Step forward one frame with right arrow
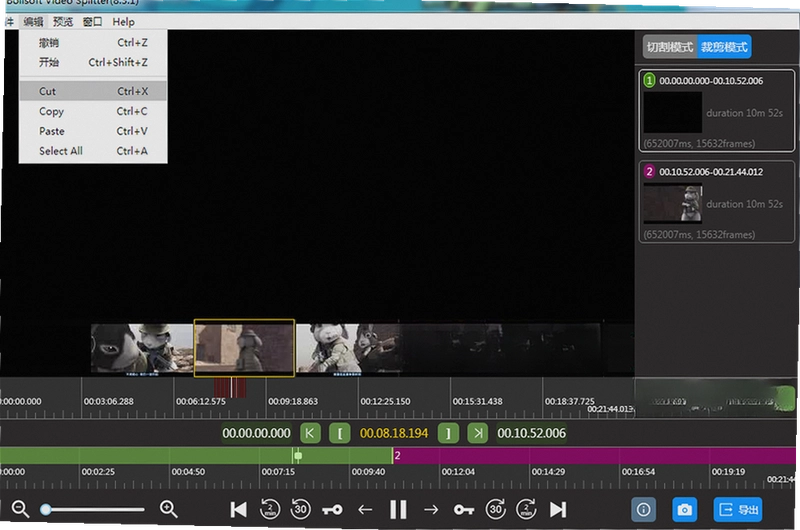Image resolution: width=800 pixels, height=530 pixels. point(431,509)
